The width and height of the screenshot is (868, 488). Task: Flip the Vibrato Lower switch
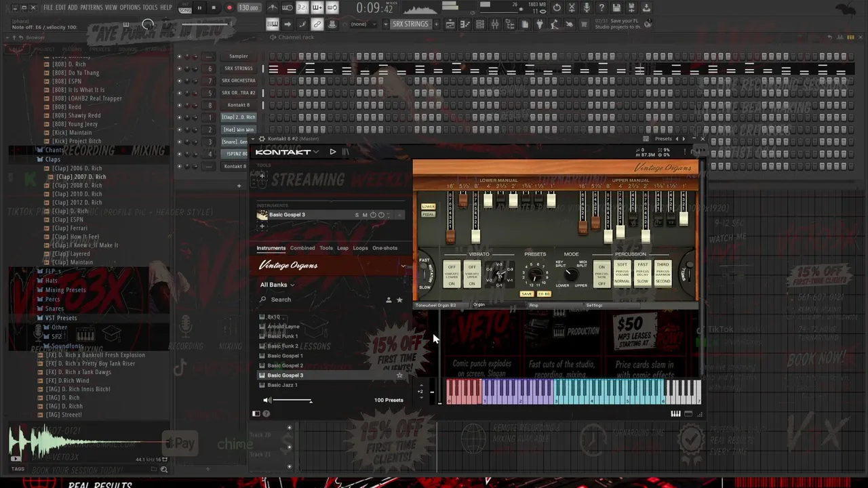452,274
